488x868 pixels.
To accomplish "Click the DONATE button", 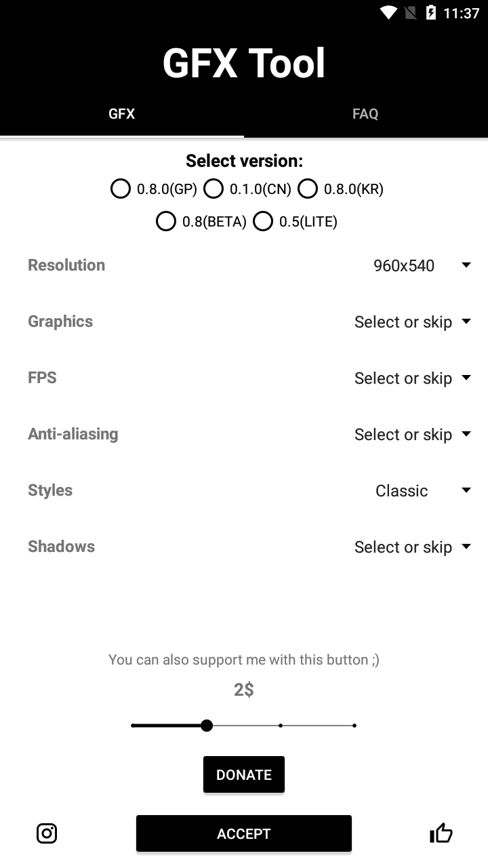I will tap(244, 774).
